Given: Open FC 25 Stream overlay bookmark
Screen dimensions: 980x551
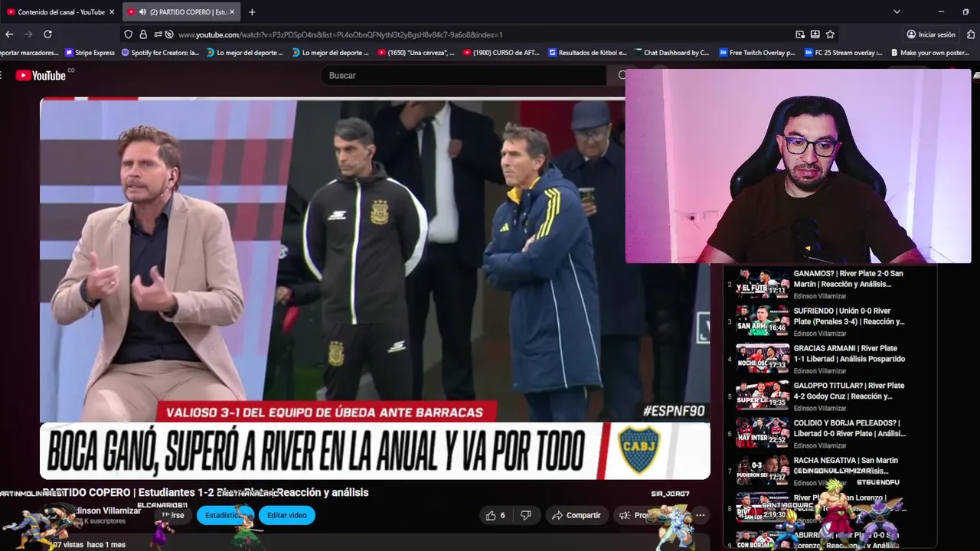Looking at the screenshot, I should (842, 53).
